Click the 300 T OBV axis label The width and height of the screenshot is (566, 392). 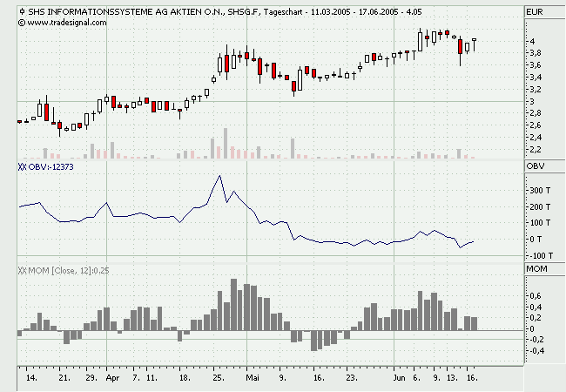(x=540, y=190)
